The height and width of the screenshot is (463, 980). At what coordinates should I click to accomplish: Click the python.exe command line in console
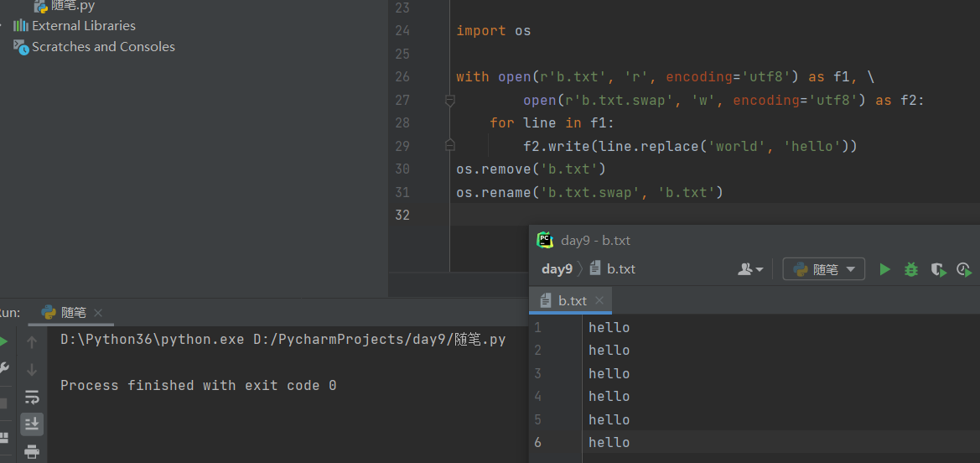click(283, 340)
